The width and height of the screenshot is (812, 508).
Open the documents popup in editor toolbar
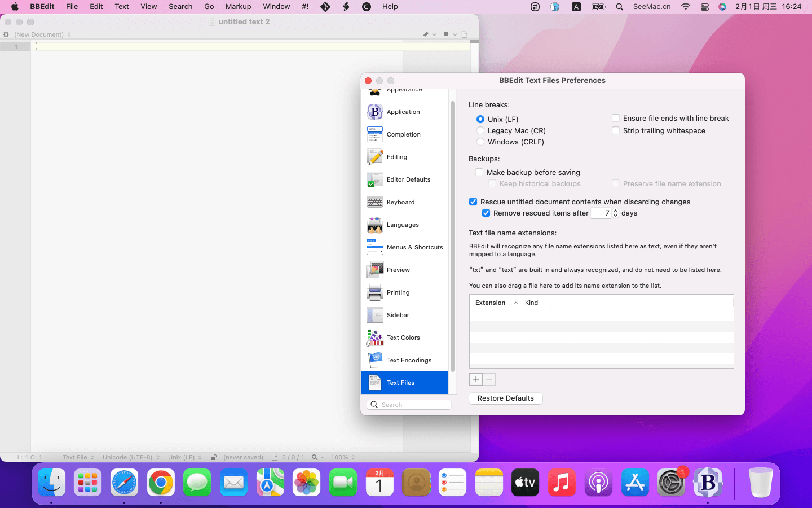450,34
